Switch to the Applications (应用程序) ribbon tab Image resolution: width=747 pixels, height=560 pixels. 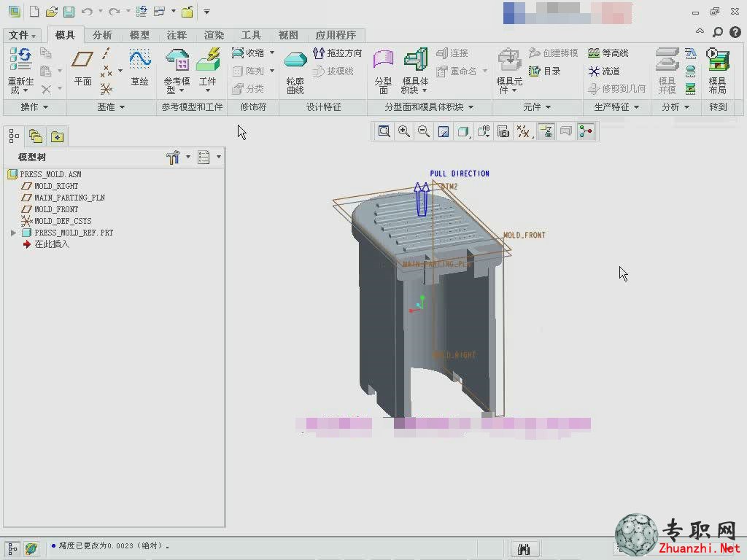[x=336, y=35]
